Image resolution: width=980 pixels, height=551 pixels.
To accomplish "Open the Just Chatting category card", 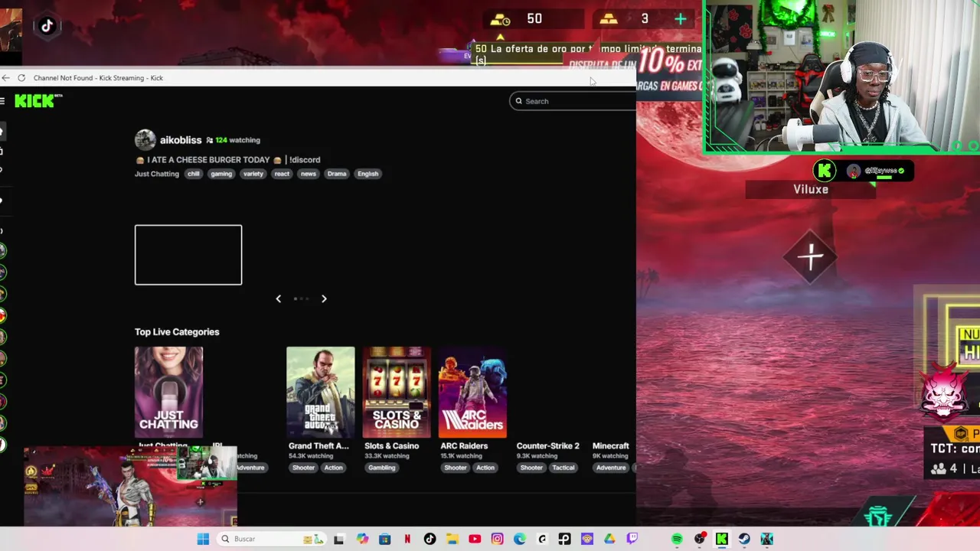I will coord(168,392).
